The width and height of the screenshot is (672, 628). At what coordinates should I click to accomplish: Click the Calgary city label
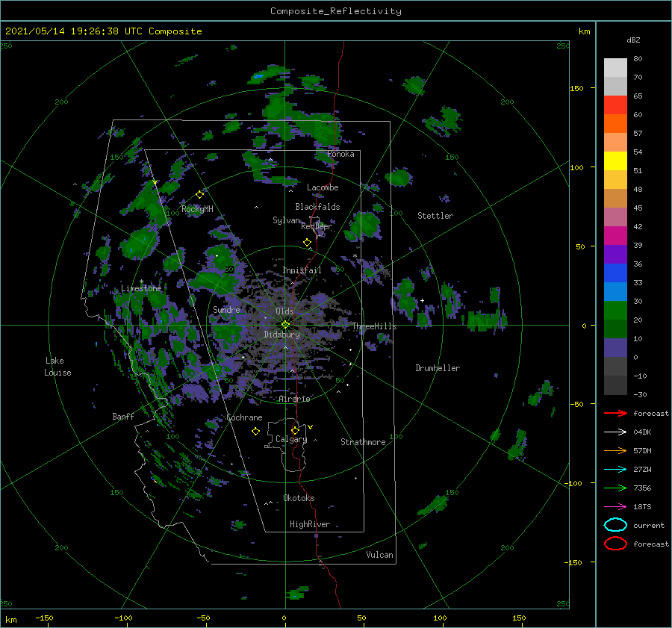291,439
